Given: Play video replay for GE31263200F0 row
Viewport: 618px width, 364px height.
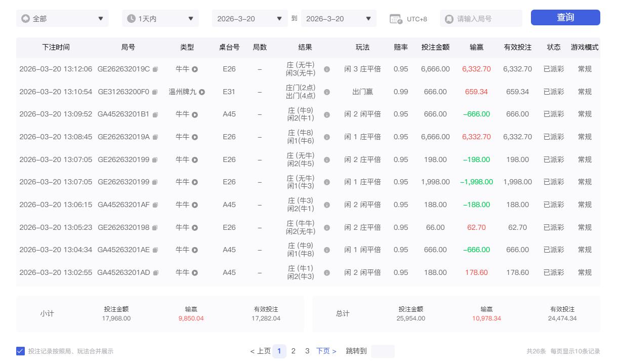Looking at the screenshot, I should [202, 92].
